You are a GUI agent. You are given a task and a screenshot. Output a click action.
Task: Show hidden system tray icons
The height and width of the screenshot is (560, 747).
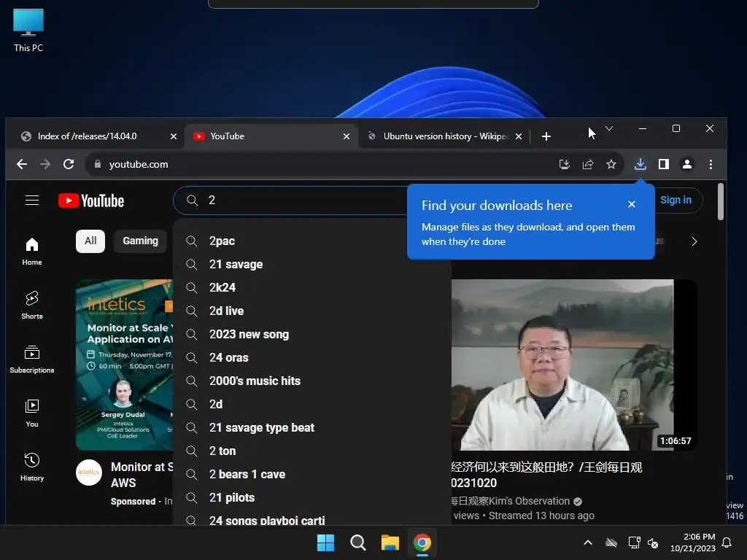click(x=588, y=542)
